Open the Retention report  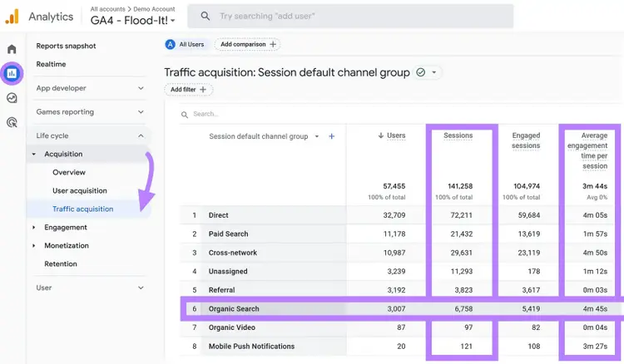tap(61, 264)
